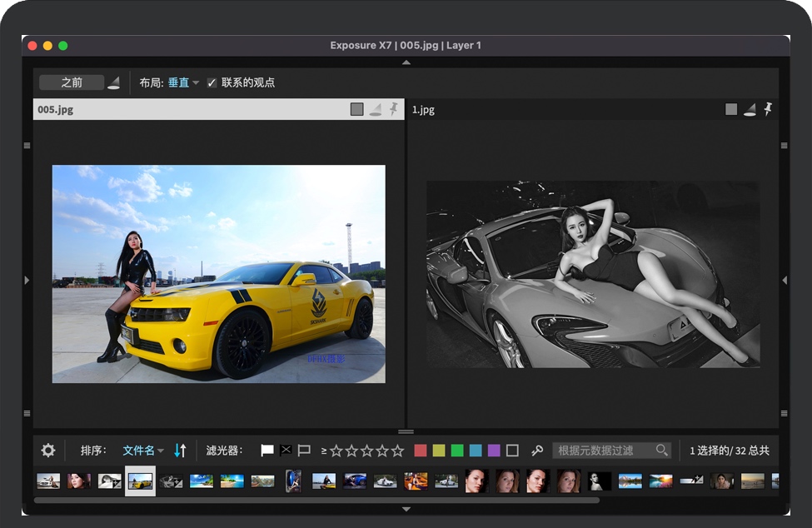Image resolution: width=812 pixels, height=528 pixels.
Task: Toggle the no-color label filter box
Action: tap(512, 451)
